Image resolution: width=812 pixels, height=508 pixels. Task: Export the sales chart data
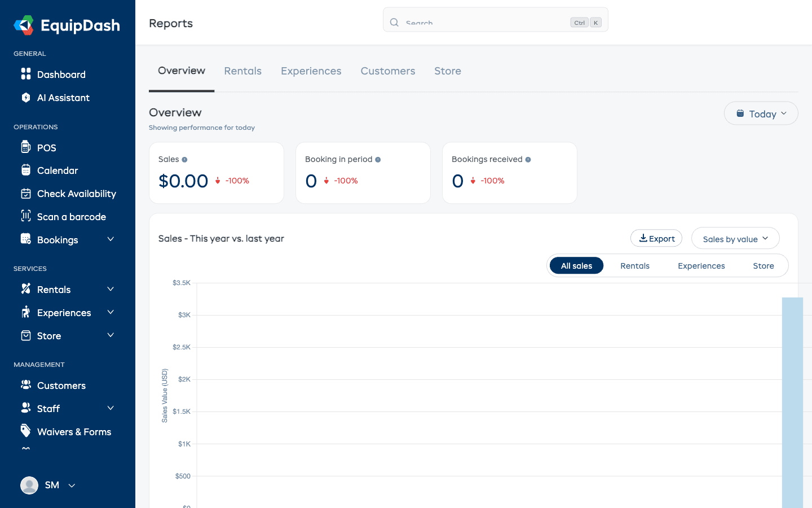click(656, 238)
